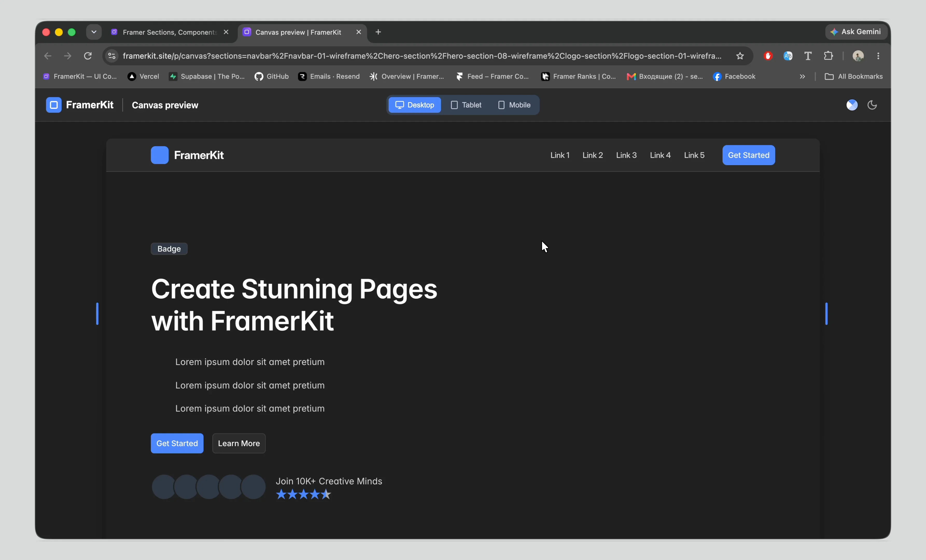
Task: Bookmark this page with the star icon
Action: coord(740,56)
